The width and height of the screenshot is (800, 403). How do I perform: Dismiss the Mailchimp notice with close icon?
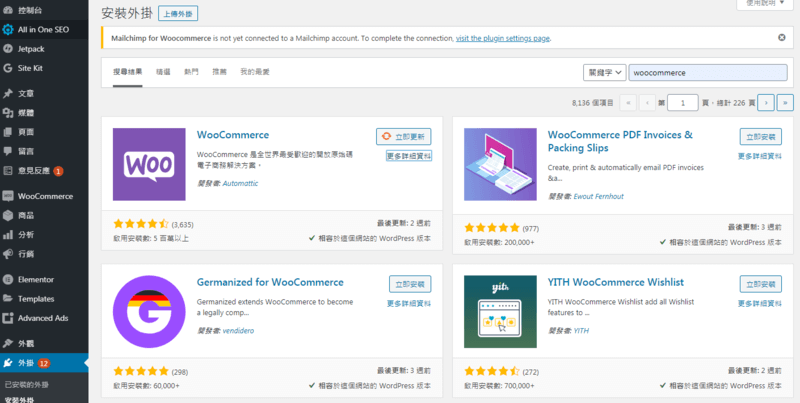point(781,37)
